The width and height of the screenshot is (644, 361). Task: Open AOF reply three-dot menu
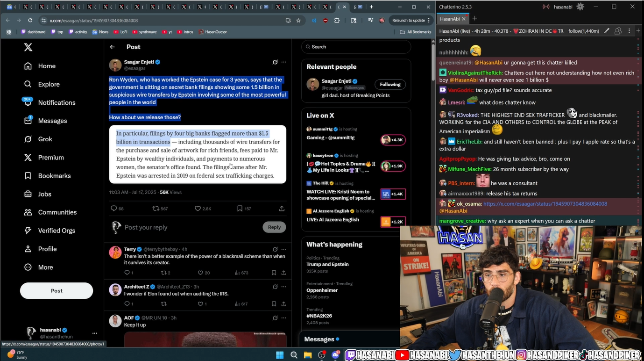coord(283,318)
